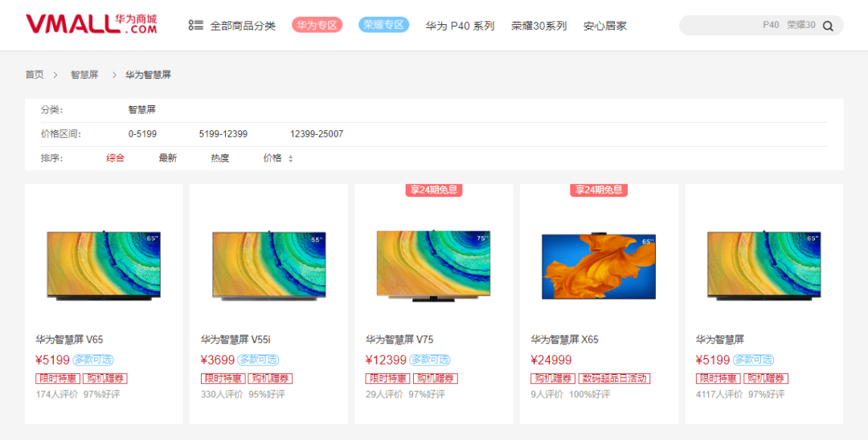
Task: Click 多款可选 badge on V55i
Action: click(x=258, y=360)
